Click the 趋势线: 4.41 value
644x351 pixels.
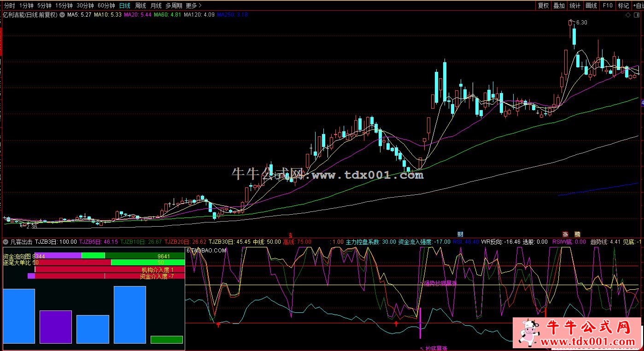tap(605, 241)
